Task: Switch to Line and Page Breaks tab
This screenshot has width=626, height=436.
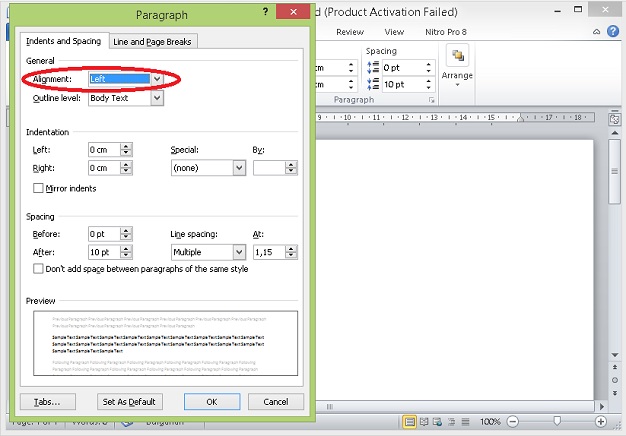Action: click(152, 42)
